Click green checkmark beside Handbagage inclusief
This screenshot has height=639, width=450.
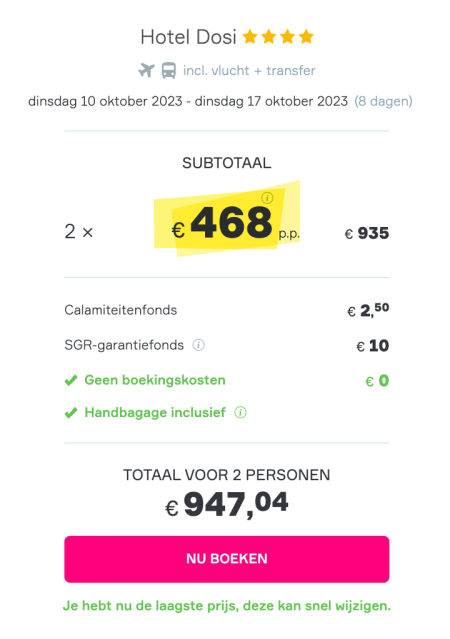click(71, 413)
